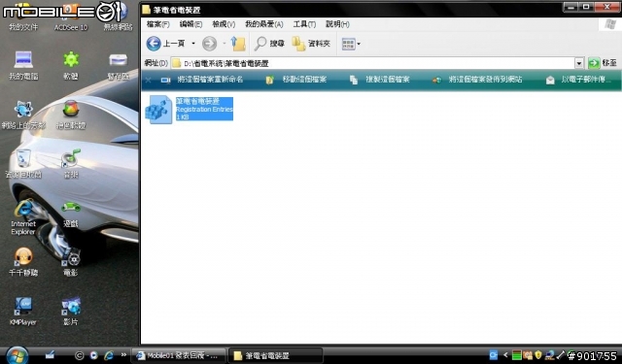Open the 檢視(V) menu

pos(224,24)
